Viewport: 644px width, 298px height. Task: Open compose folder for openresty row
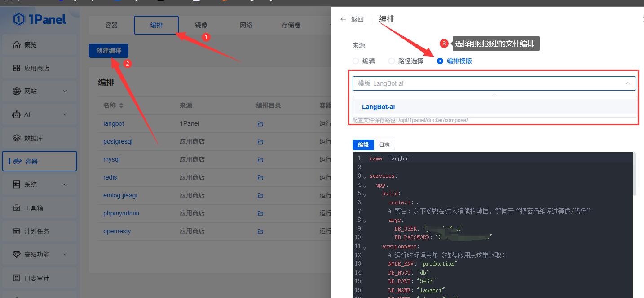coord(260,231)
